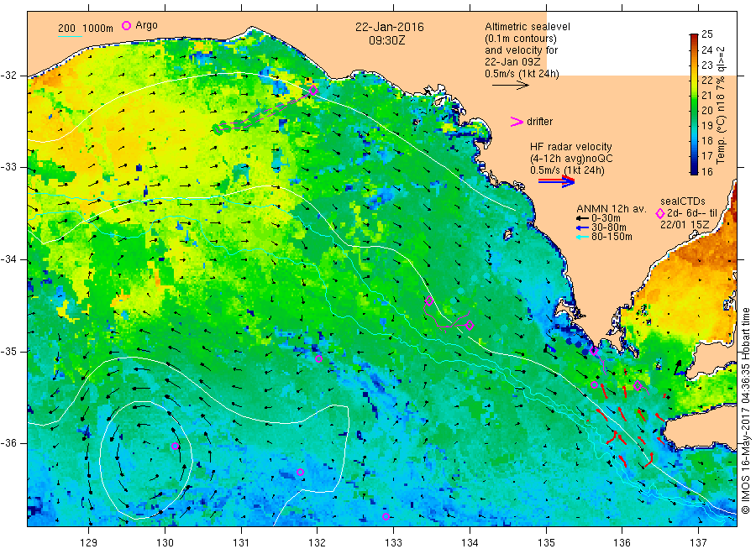Screen dimensions: 756x554
Task: Click the magenta drifter arrowhead legend symbol
Action: point(517,122)
